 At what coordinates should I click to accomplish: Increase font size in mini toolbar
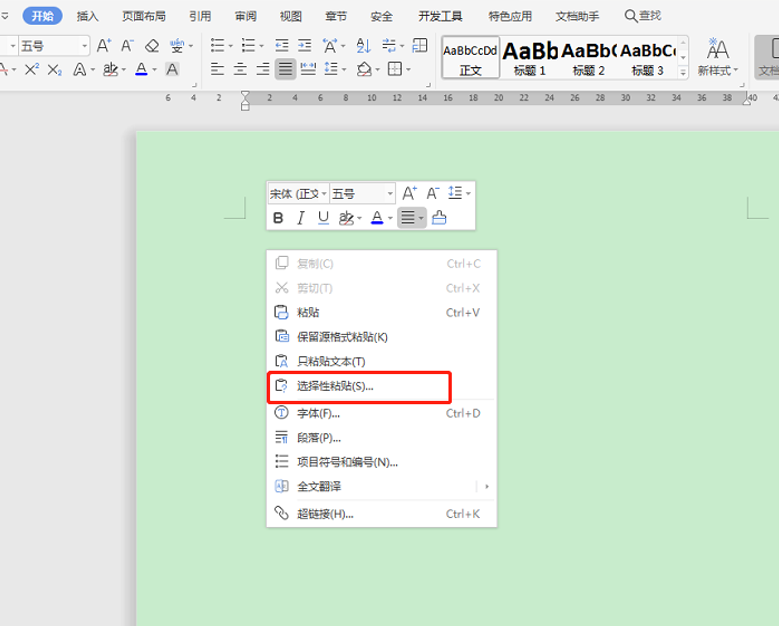click(409, 193)
